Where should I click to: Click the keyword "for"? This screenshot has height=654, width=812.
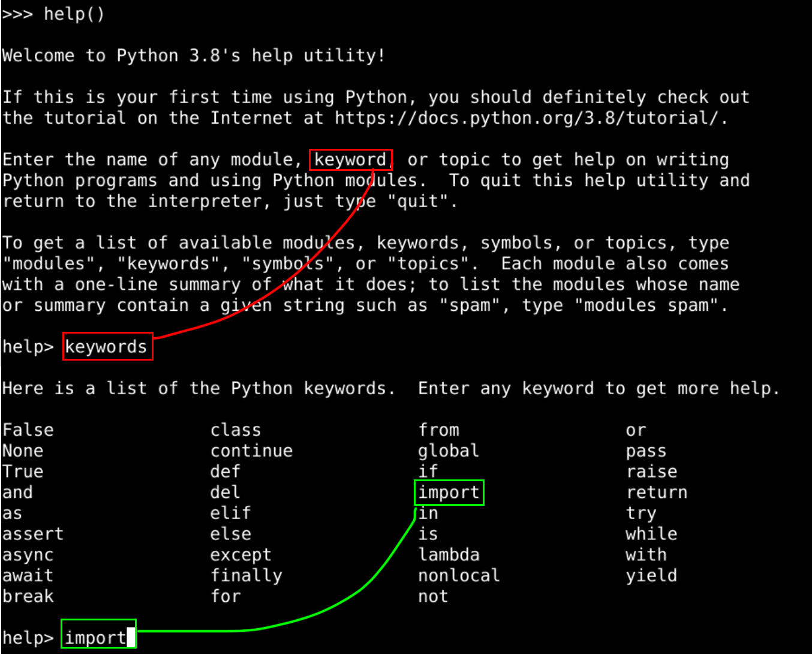(x=225, y=596)
